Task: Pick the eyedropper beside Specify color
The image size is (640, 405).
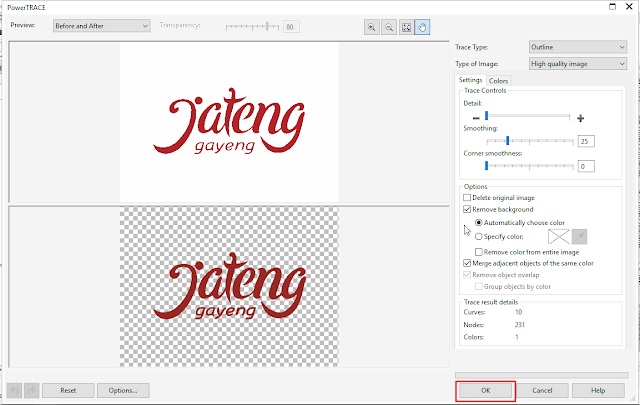Action: coord(579,236)
